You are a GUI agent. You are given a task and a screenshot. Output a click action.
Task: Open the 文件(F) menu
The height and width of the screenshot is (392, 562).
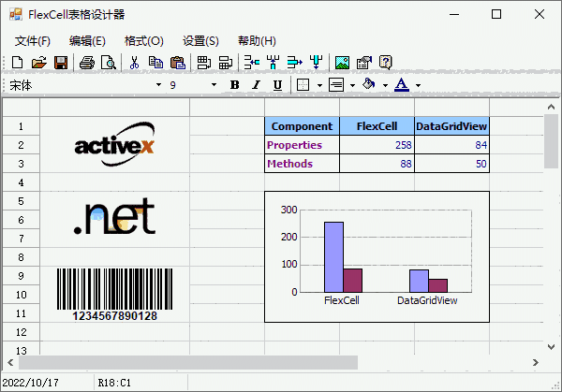coord(33,41)
